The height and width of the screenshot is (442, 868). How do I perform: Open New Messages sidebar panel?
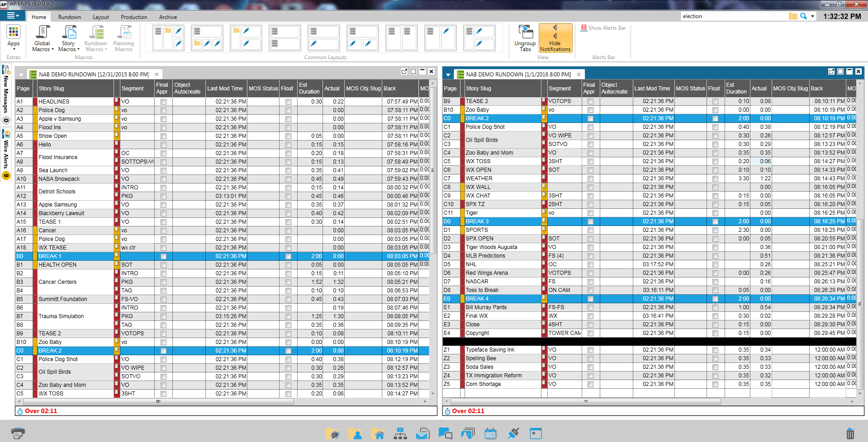click(x=6, y=94)
